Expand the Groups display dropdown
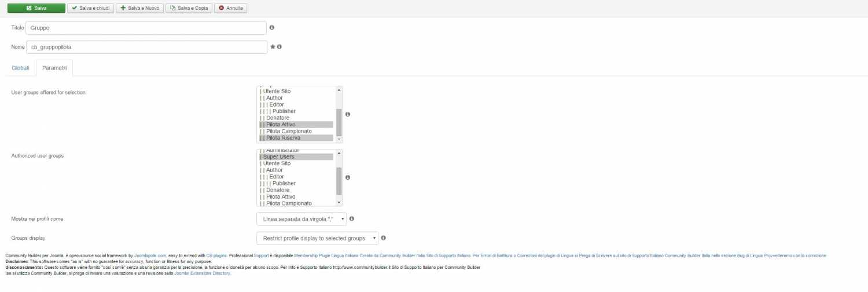 coord(317,238)
